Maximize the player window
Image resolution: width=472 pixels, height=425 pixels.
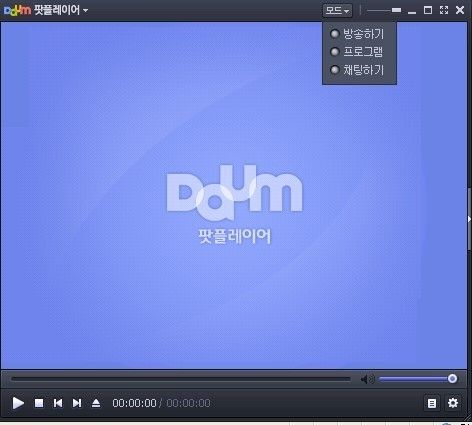pyautogui.click(x=428, y=10)
